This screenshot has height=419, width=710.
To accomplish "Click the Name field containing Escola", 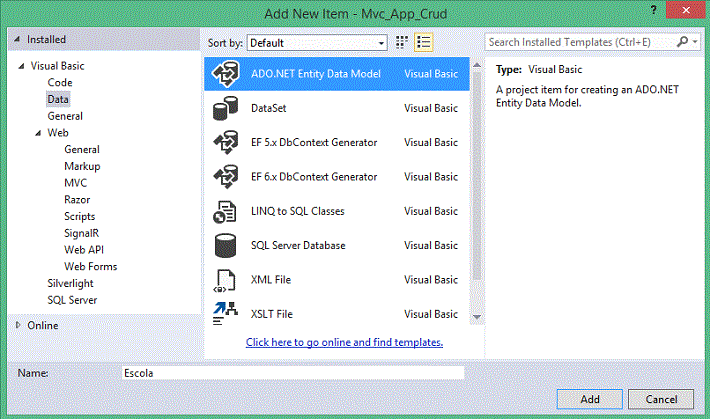I will tap(293, 373).
